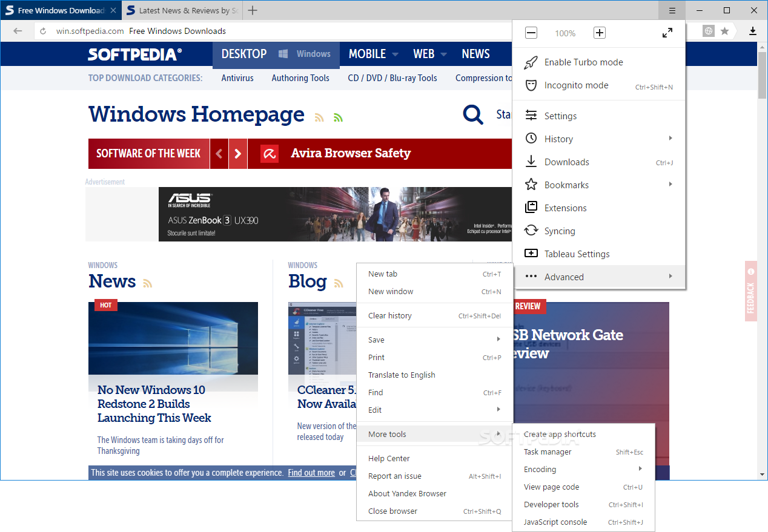Click the three-dot Advanced icon
This screenshot has height=532, width=768.
point(531,277)
